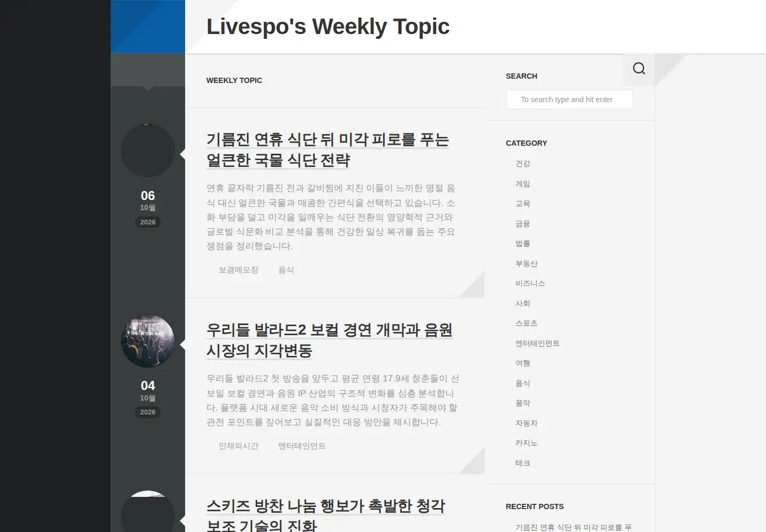Click the concert crowd thumbnail of 04 post
The image size is (766, 532).
pos(148,341)
